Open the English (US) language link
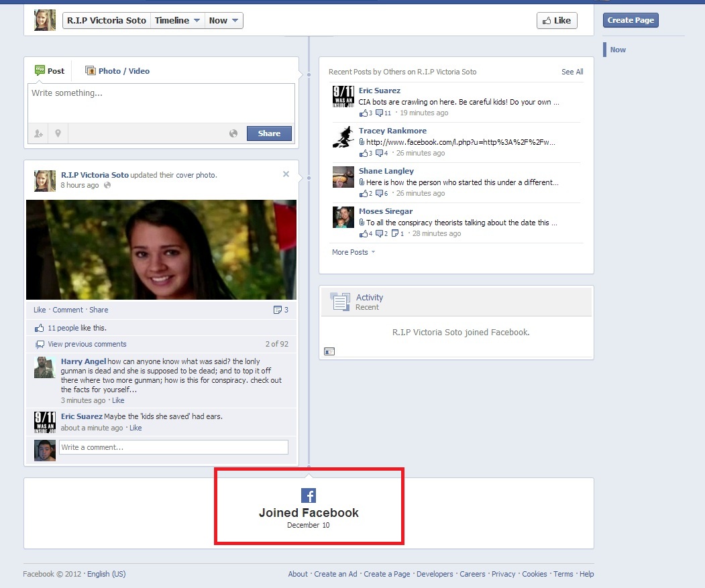Image resolution: width=705 pixels, height=588 pixels. point(107,574)
